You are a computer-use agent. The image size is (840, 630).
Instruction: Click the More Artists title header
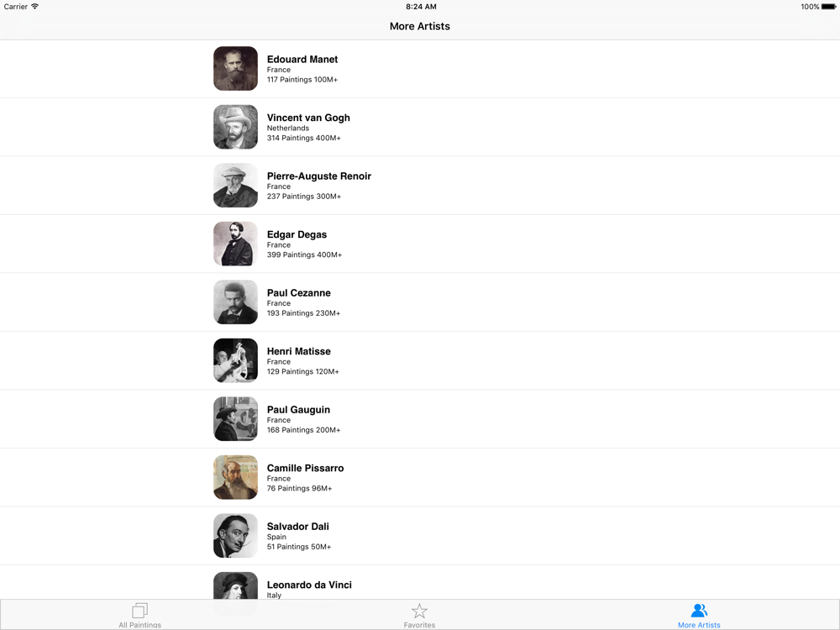[420, 26]
